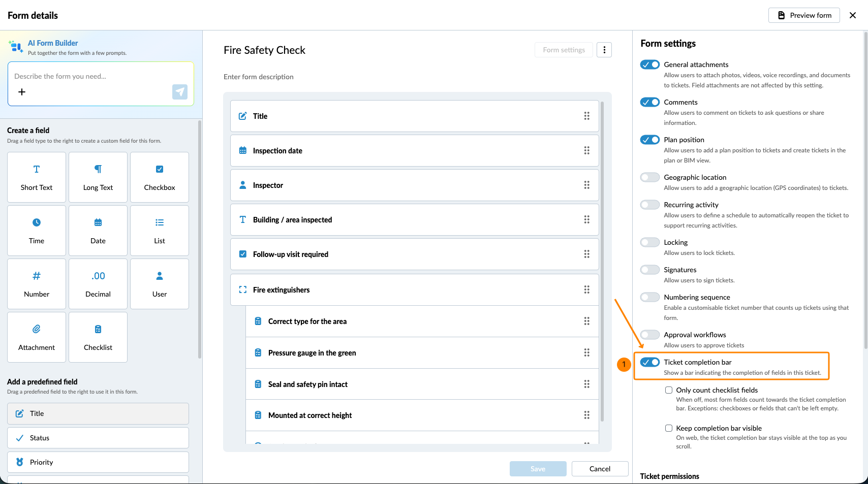Click the AI prompt send arrow icon
The height and width of the screenshot is (484, 868).
180,92
